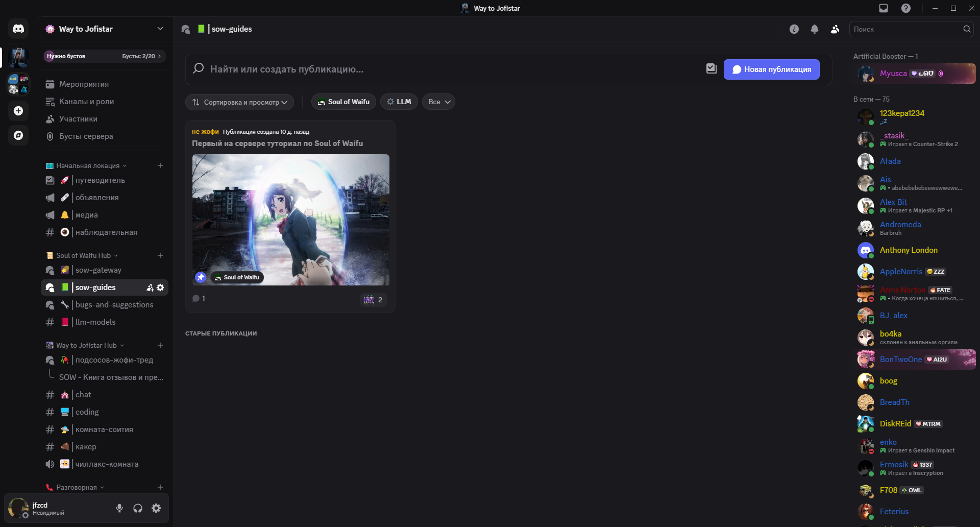The width and height of the screenshot is (980, 527).
Task: Open member BonTwoOne profile
Action: (916, 360)
